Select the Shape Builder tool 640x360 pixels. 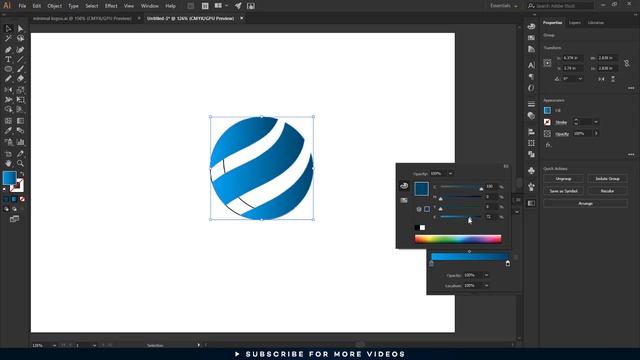(x=8, y=109)
